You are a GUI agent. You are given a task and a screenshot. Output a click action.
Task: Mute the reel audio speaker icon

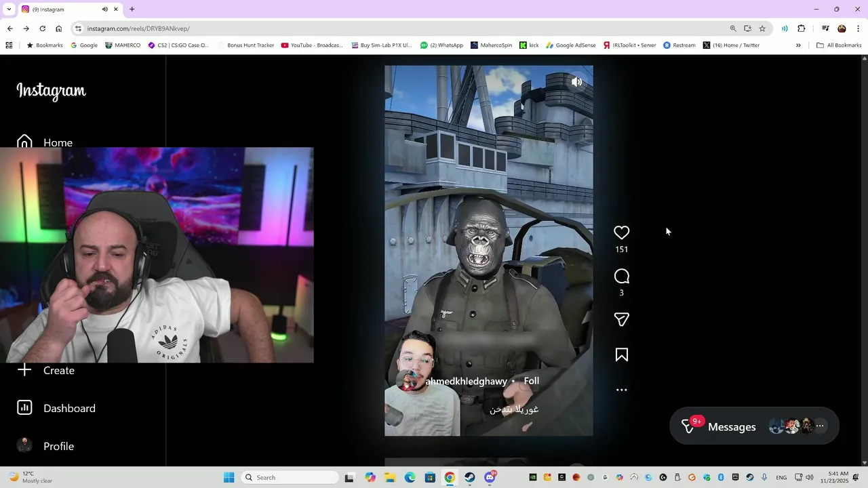576,82
